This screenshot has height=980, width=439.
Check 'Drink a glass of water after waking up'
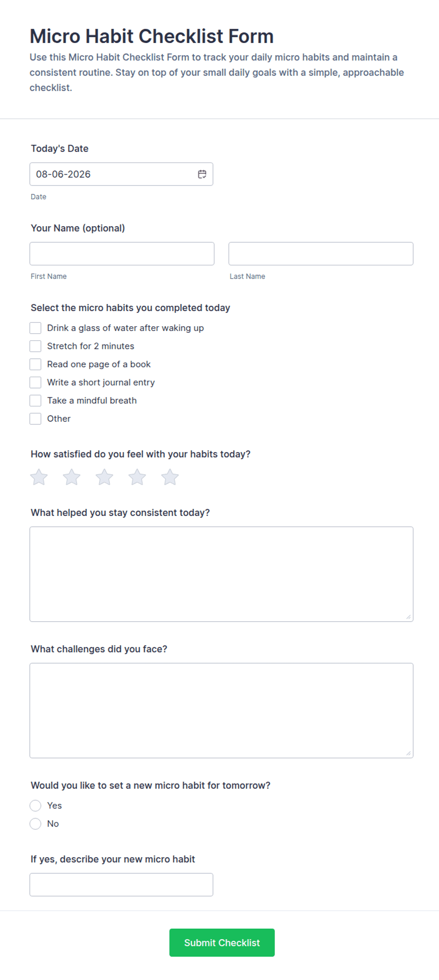[x=35, y=328]
